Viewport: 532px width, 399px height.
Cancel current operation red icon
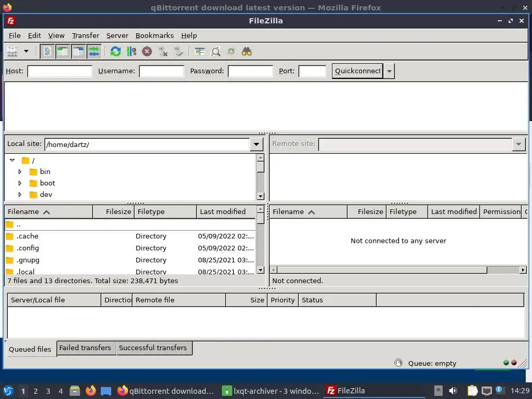(x=147, y=51)
